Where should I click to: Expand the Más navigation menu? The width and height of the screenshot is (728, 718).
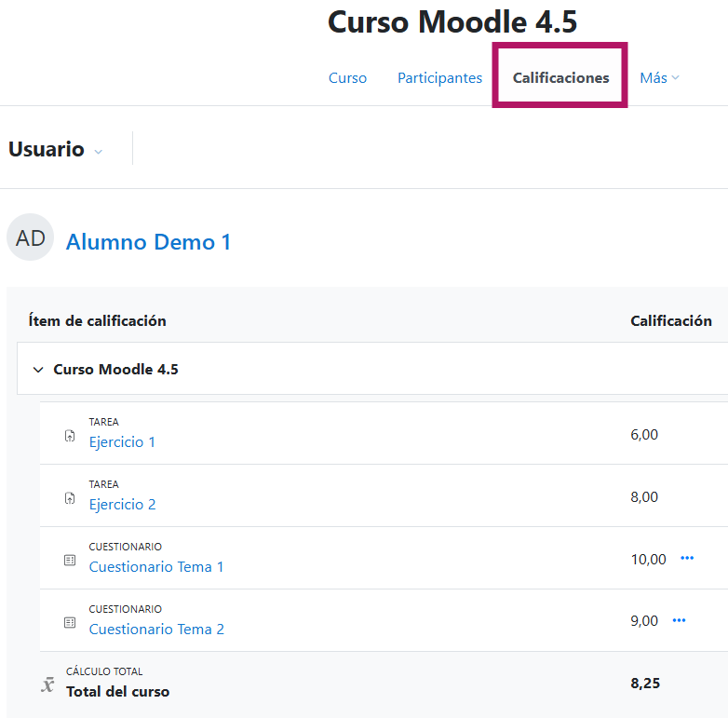click(659, 78)
